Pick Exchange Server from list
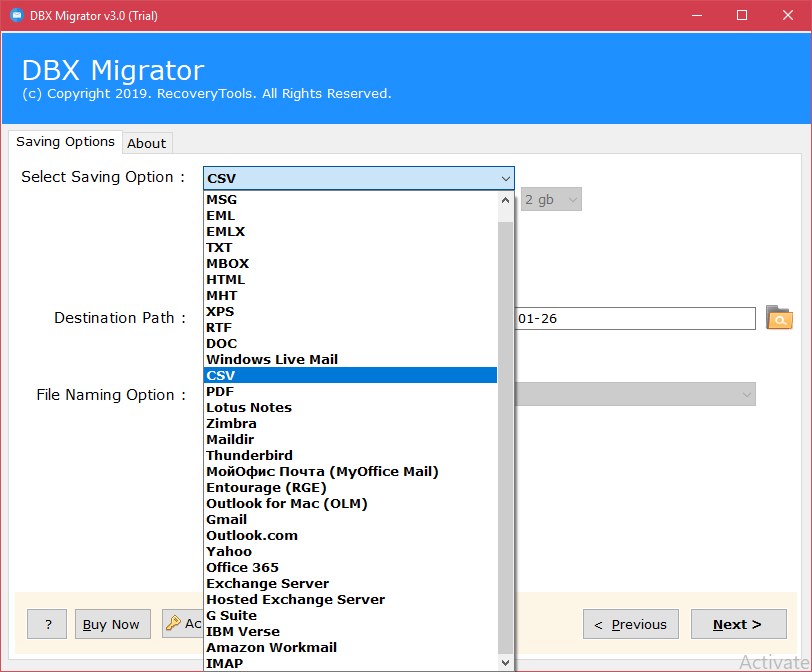The height and width of the screenshot is (672, 812). [351, 584]
